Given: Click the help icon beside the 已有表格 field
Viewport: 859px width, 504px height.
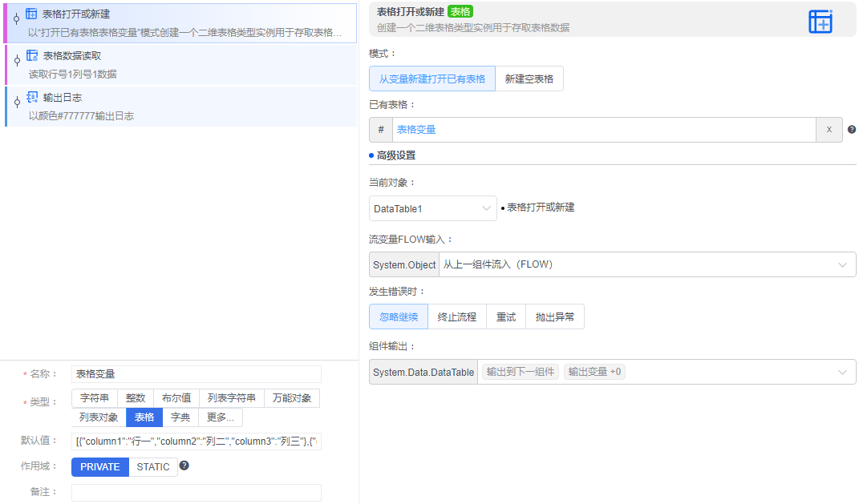Looking at the screenshot, I should pos(852,129).
